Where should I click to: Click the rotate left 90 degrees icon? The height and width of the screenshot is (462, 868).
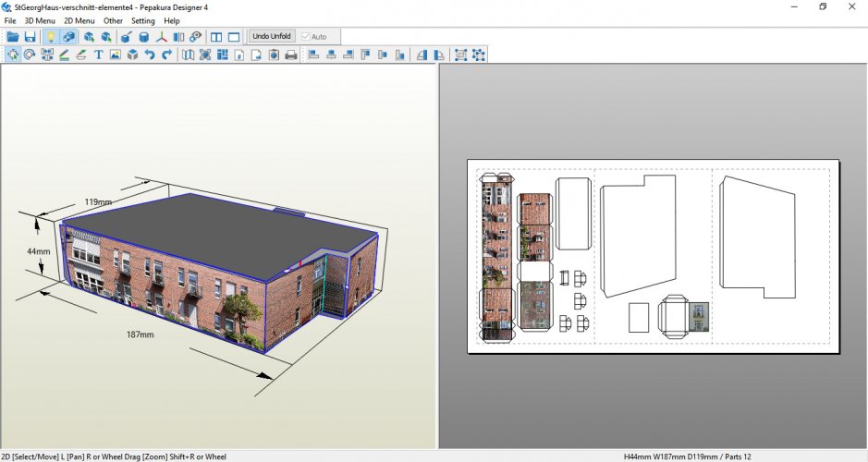coord(422,55)
